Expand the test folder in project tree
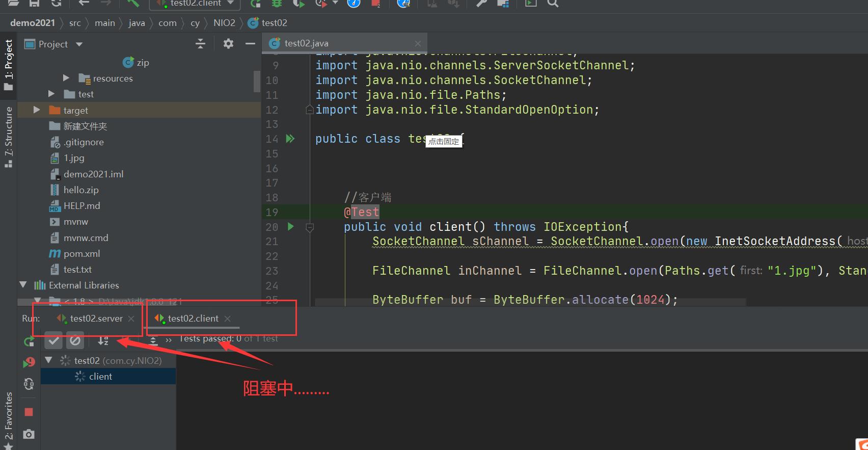 point(51,94)
